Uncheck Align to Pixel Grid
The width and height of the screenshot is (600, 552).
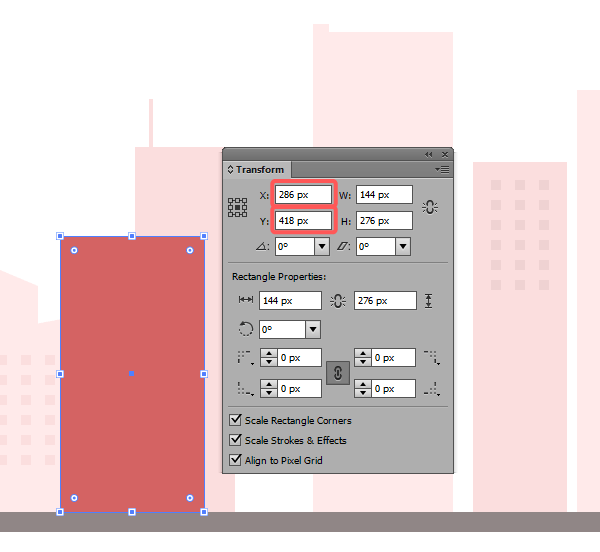click(235, 460)
